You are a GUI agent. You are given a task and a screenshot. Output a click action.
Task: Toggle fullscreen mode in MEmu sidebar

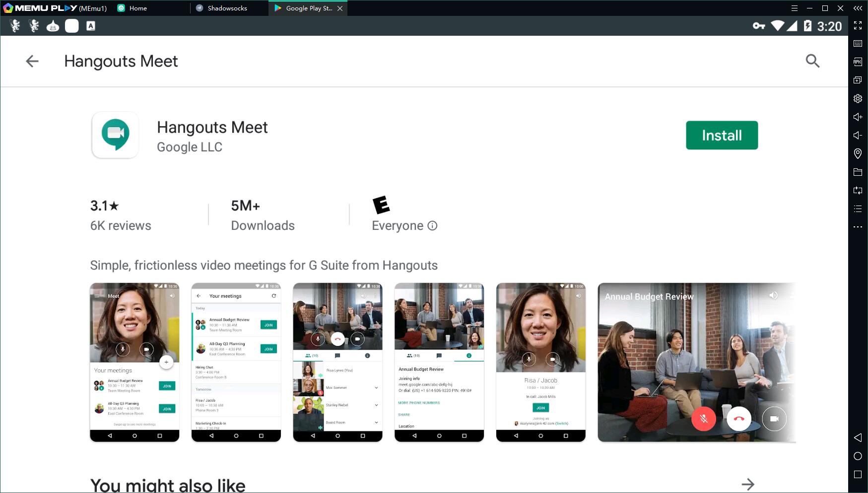click(858, 25)
